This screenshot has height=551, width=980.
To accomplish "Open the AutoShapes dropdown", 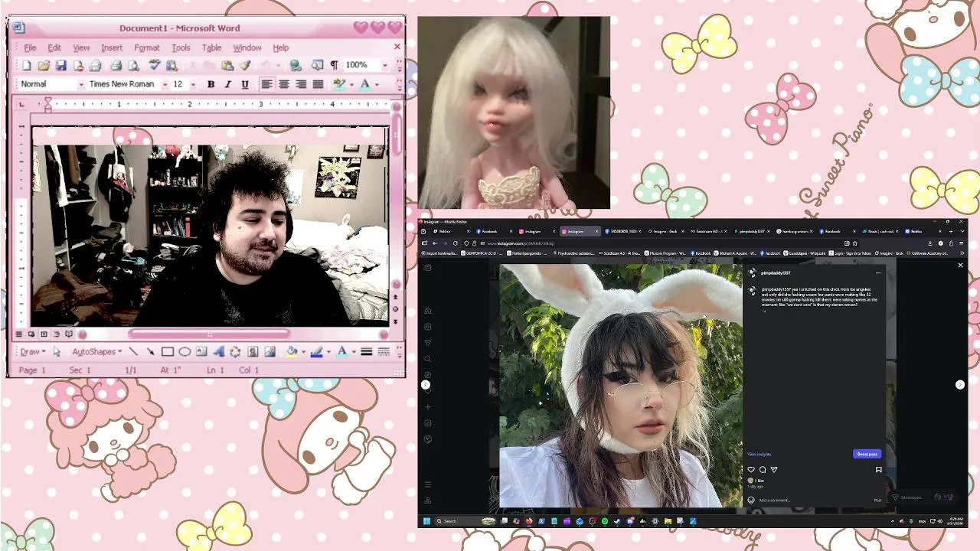I will click(97, 352).
